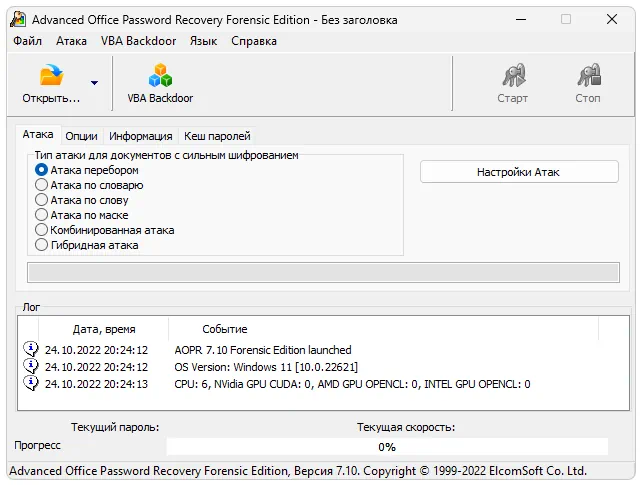Open the Язык menu
Image resolution: width=641 pixels, height=485 pixels.
click(x=203, y=41)
